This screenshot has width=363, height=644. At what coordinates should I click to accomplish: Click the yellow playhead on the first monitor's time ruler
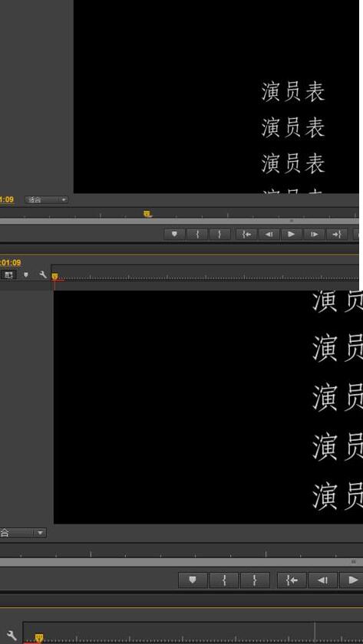coord(147,214)
